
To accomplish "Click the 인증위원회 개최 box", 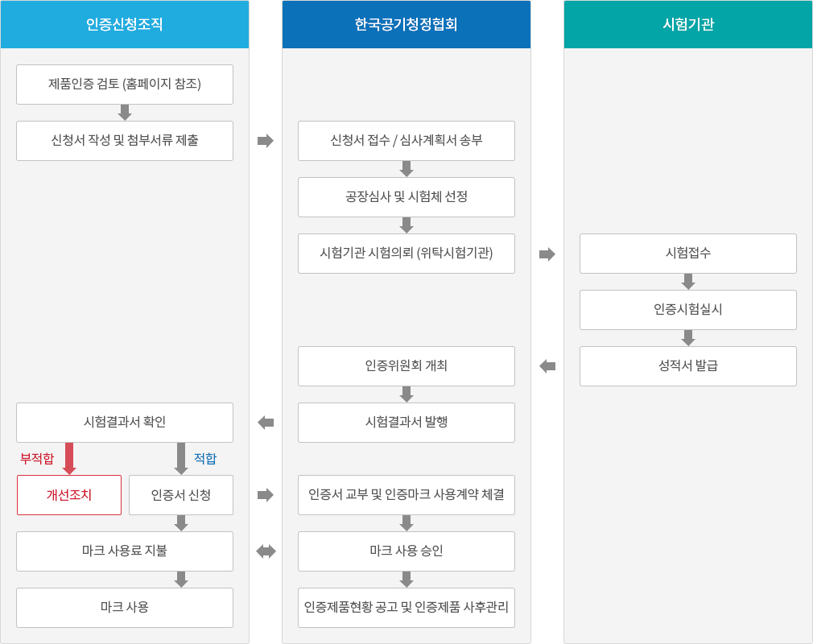I will click(x=406, y=366).
